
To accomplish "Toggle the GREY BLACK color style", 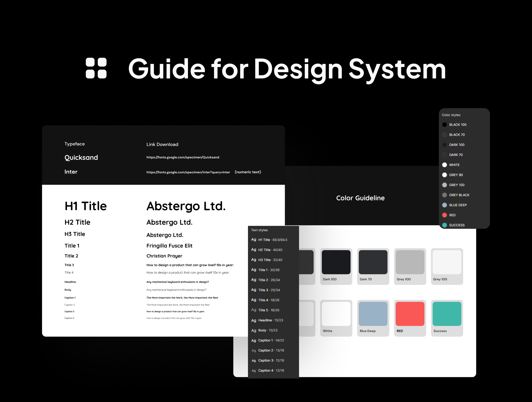I will coord(445,195).
